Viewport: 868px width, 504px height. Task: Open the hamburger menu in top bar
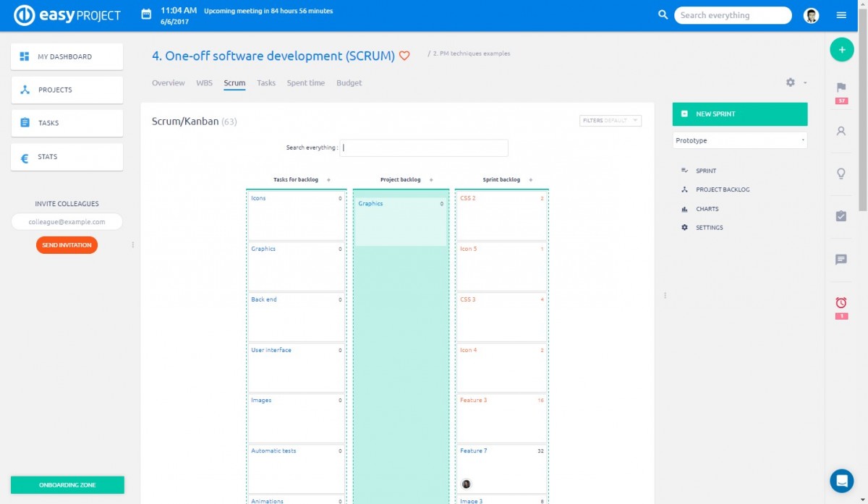(x=841, y=15)
